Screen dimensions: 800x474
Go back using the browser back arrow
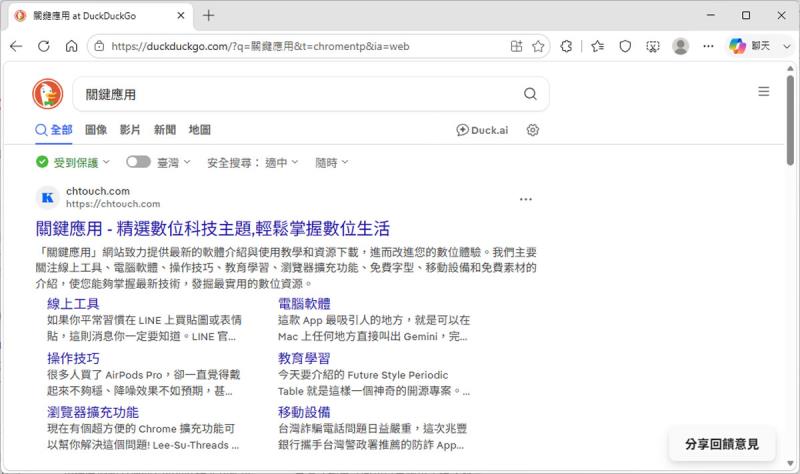(16, 46)
